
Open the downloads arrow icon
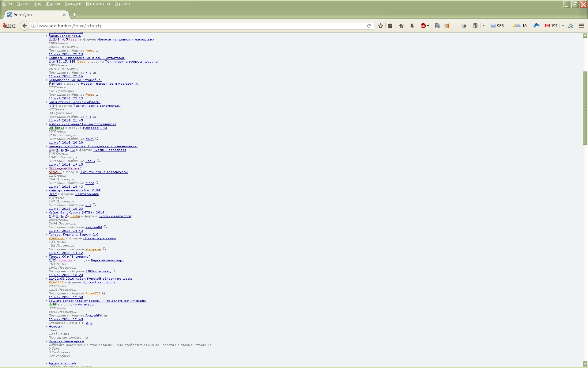[x=412, y=26]
